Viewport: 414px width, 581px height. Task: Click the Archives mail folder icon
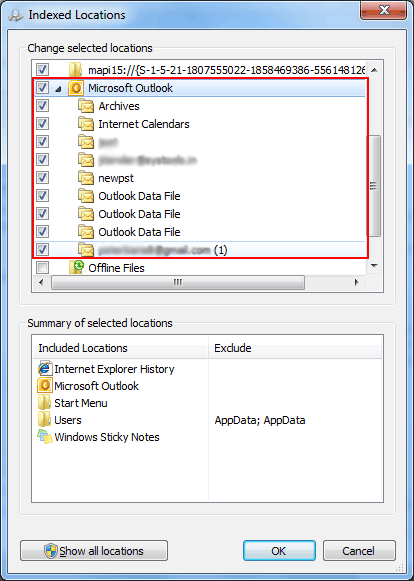[86, 106]
